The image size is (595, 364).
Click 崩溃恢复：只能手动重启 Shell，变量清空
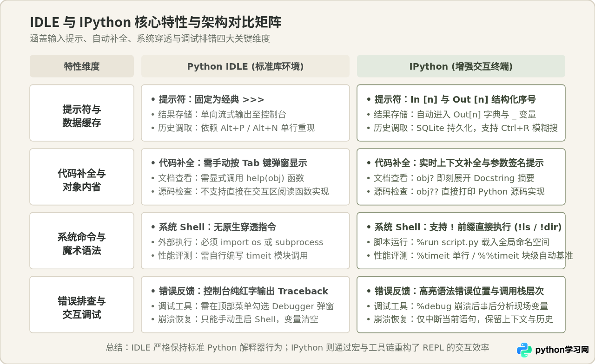235,320
